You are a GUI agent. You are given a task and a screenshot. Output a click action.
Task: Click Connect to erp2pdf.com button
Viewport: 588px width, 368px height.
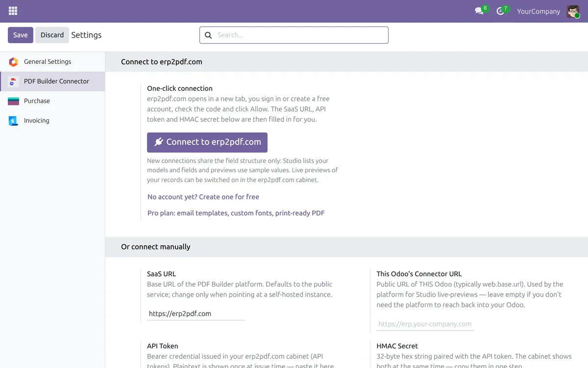tap(207, 142)
